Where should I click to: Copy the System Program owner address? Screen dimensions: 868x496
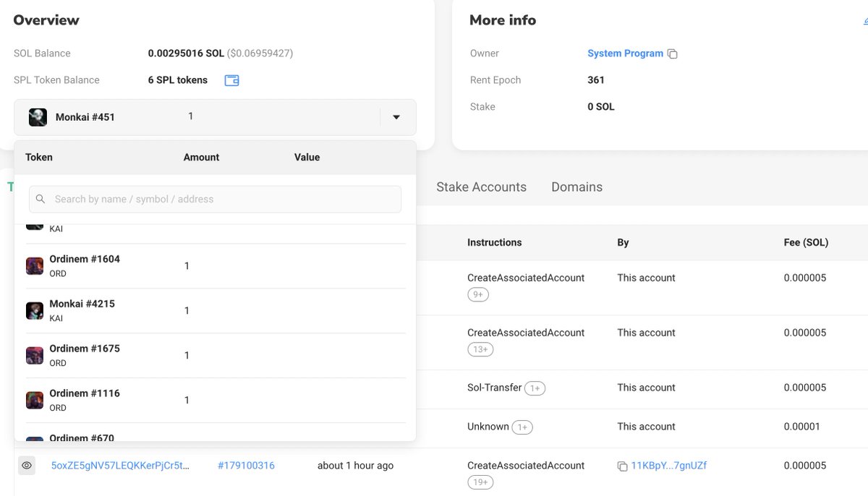pos(672,54)
